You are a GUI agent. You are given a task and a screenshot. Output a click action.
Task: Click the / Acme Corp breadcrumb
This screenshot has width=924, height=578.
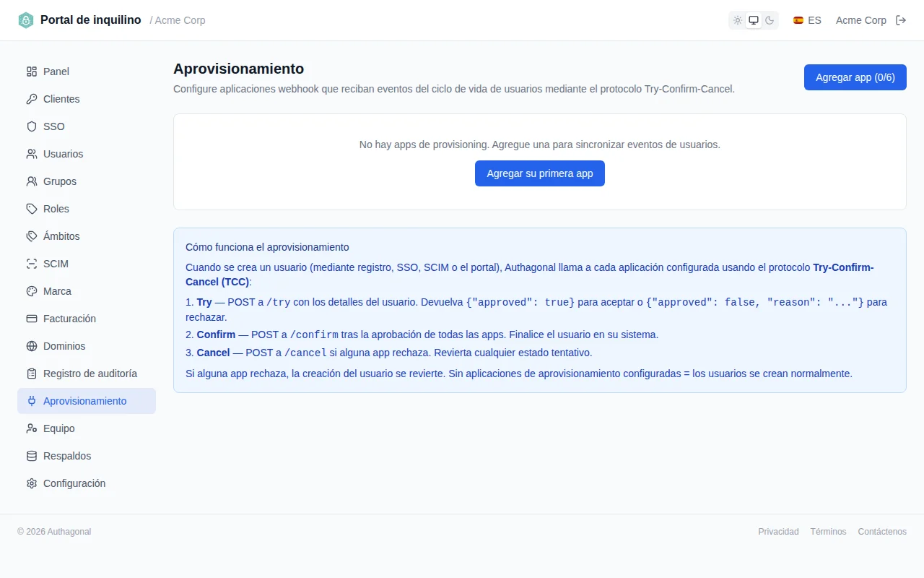point(178,20)
